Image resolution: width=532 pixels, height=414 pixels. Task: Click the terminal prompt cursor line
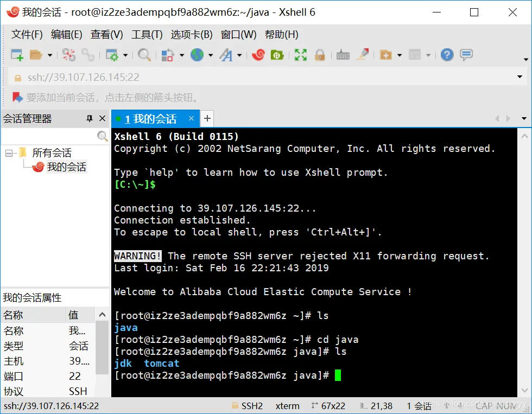[227, 375]
